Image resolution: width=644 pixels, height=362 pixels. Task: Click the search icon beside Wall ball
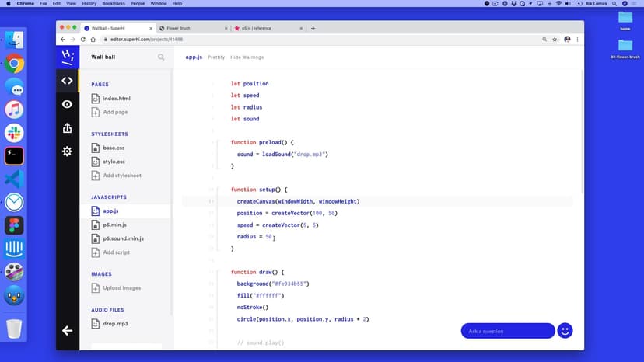pos(161,57)
